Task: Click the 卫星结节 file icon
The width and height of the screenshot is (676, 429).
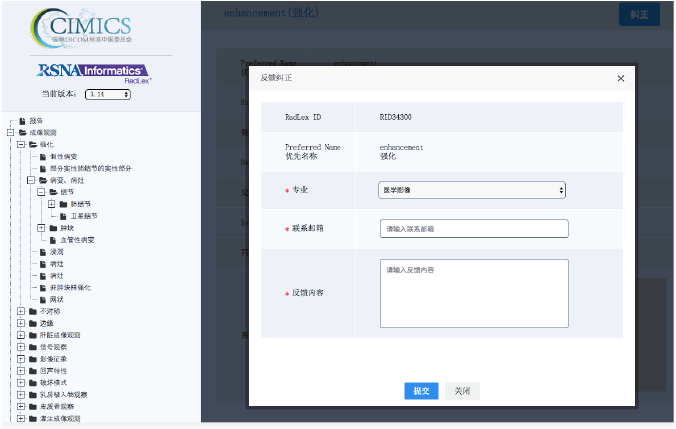Action: (x=65, y=215)
